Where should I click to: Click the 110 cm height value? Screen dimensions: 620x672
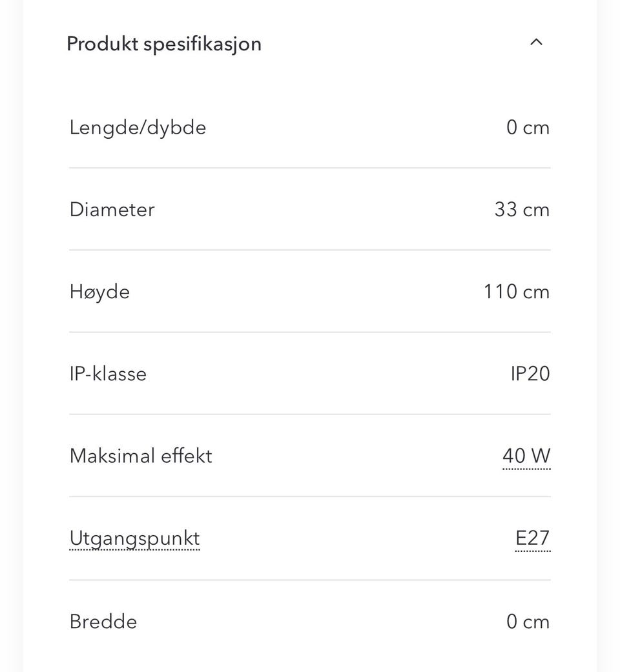point(517,292)
